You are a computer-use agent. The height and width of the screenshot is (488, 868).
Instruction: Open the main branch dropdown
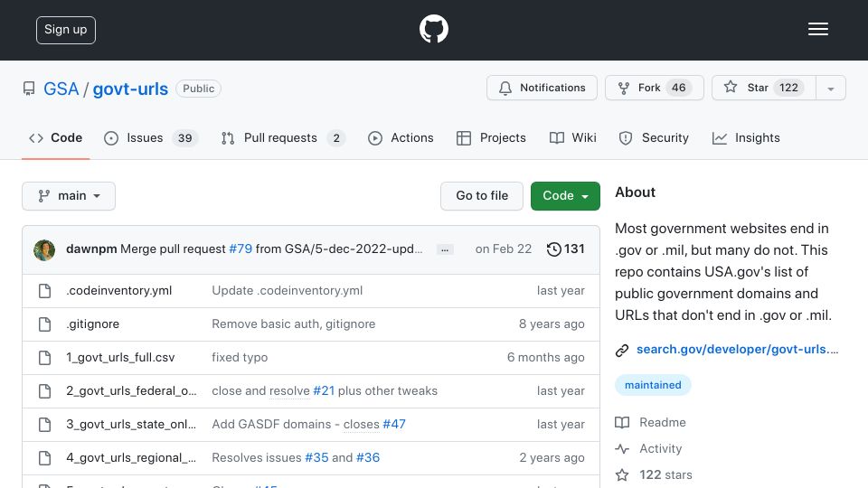(x=69, y=196)
